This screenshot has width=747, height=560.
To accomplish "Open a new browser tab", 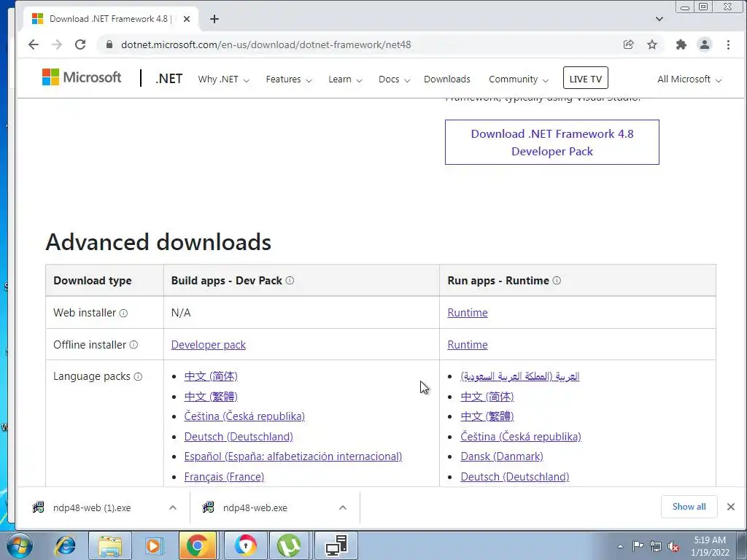I will pyautogui.click(x=214, y=19).
